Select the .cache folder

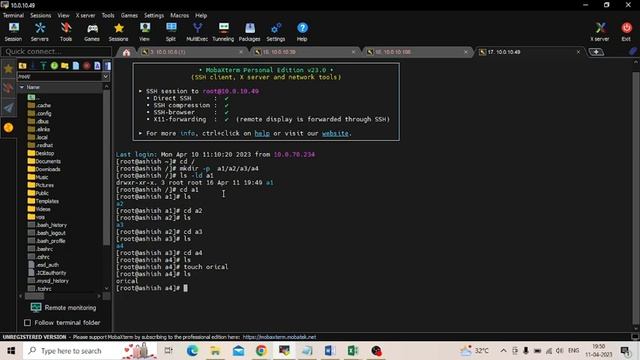39,105
